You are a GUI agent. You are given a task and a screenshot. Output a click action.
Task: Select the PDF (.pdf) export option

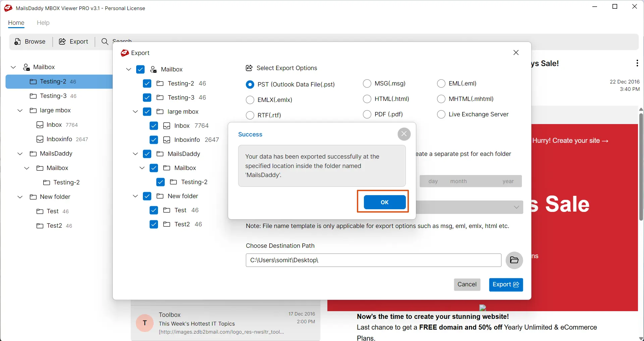(367, 114)
